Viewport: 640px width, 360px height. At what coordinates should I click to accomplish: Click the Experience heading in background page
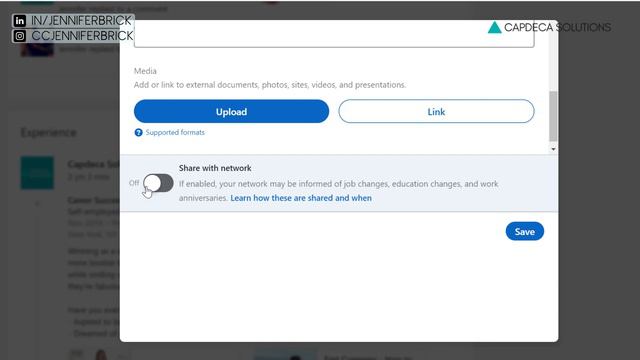49,133
